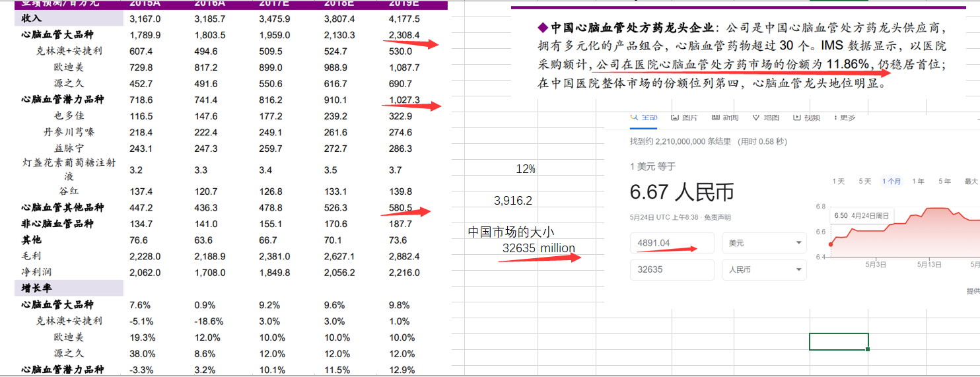980x377 pixels.
Task: Click the 38.0% growth value
Action: (x=143, y=353)
